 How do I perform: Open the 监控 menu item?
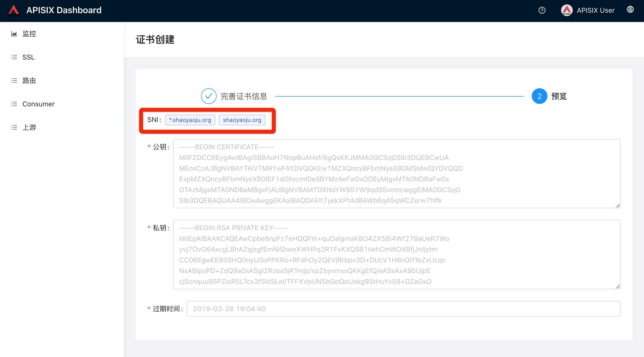tap(29, 34)
